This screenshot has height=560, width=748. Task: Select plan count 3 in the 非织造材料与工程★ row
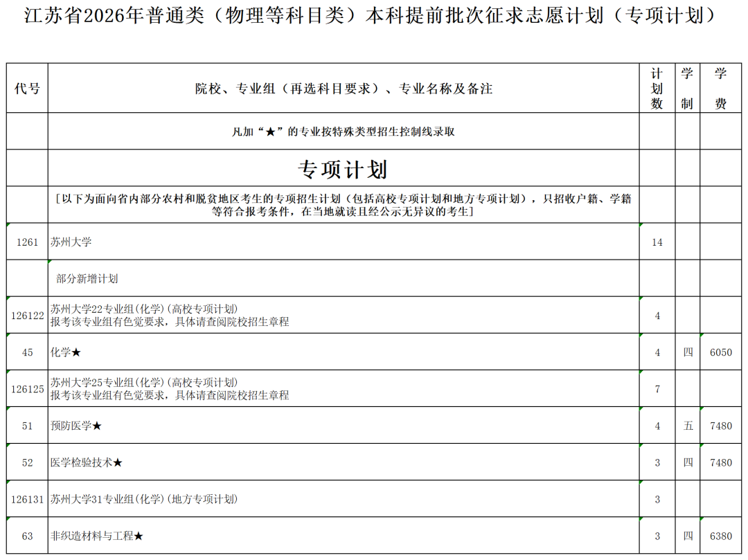click(x=657, y=535)
